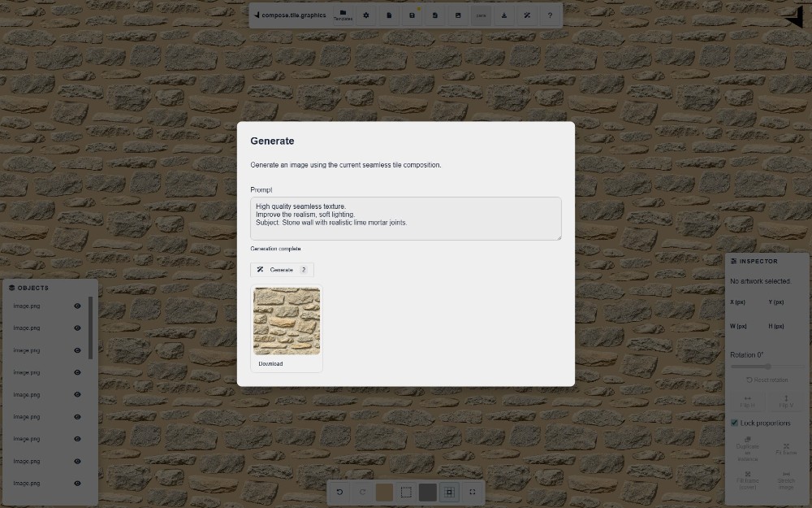Click the dark gray color swatch
812x508 pixels.
428,492
